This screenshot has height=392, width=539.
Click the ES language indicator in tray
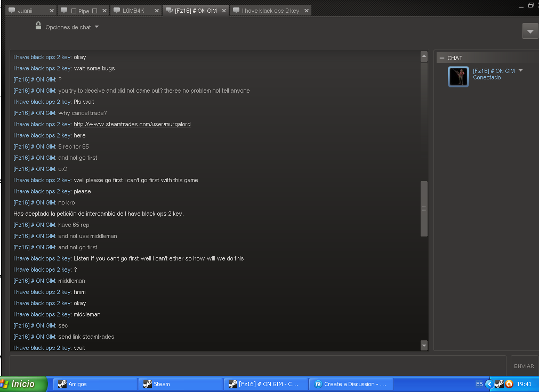point(479,384)
